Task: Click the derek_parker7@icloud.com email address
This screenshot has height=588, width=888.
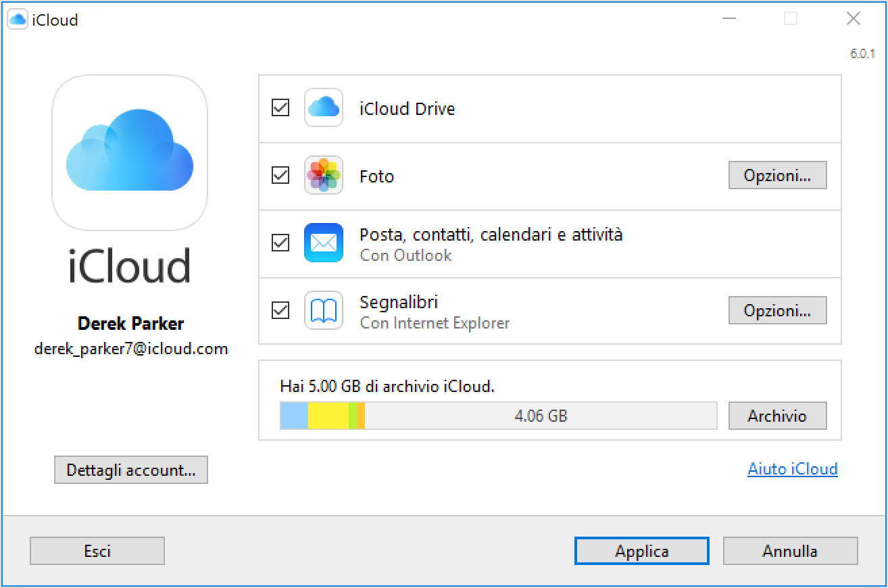Action: [131, 349]
